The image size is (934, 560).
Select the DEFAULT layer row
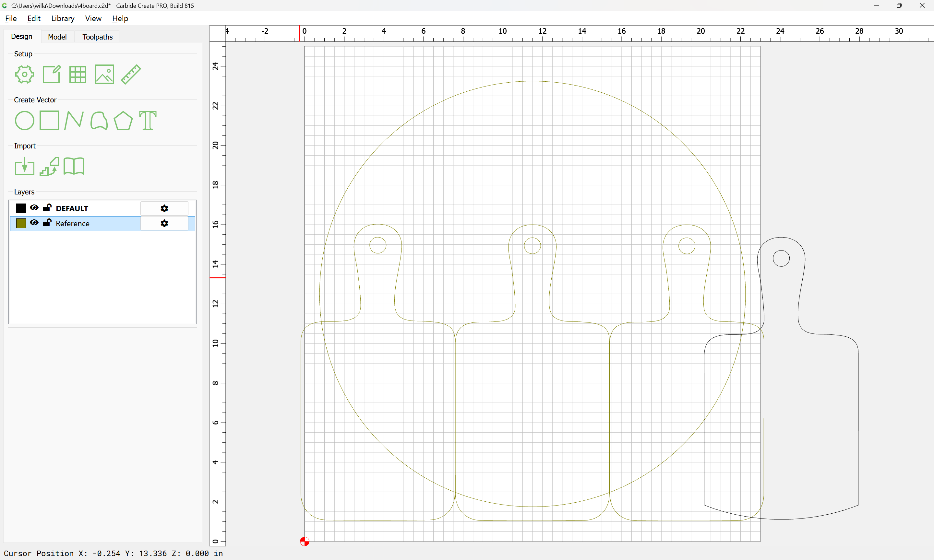102,208
